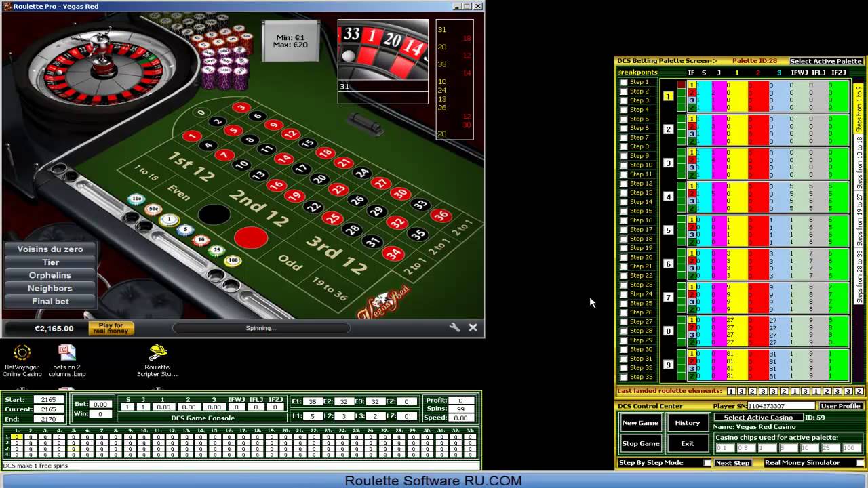Start a New Game in DCS Control Center

click(640, 423)
